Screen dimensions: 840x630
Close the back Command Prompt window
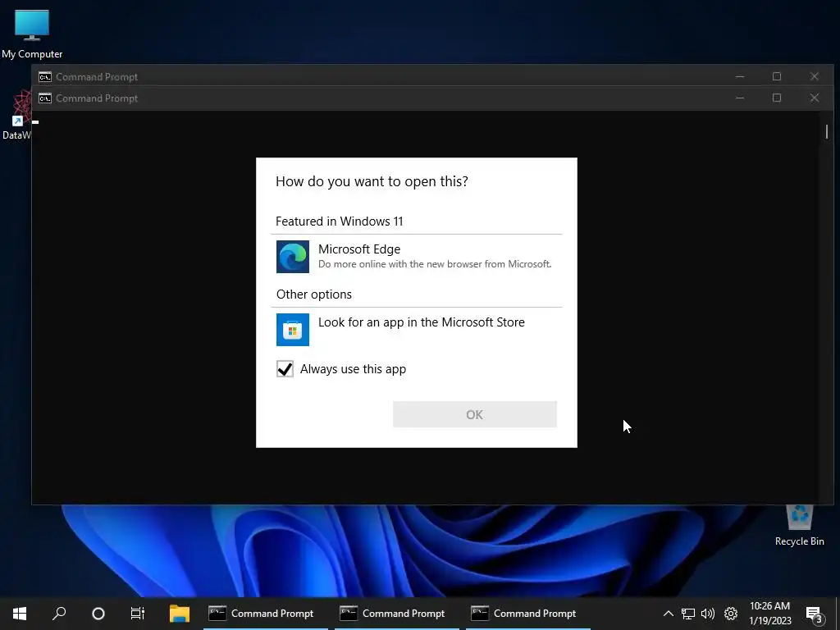[x=815, y=76]
